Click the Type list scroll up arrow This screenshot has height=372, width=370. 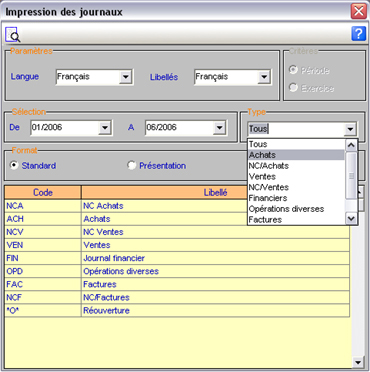click(351, 145)
